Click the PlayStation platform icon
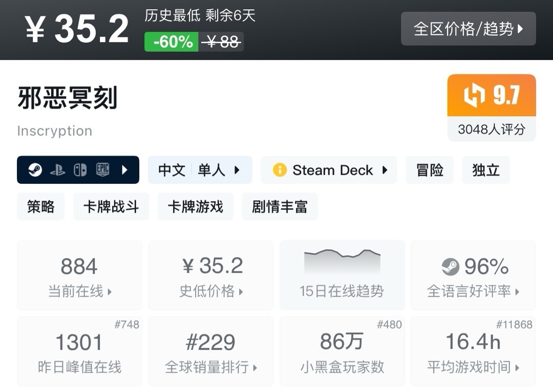Viewport: 553px width, 392px height. (57, 170)
